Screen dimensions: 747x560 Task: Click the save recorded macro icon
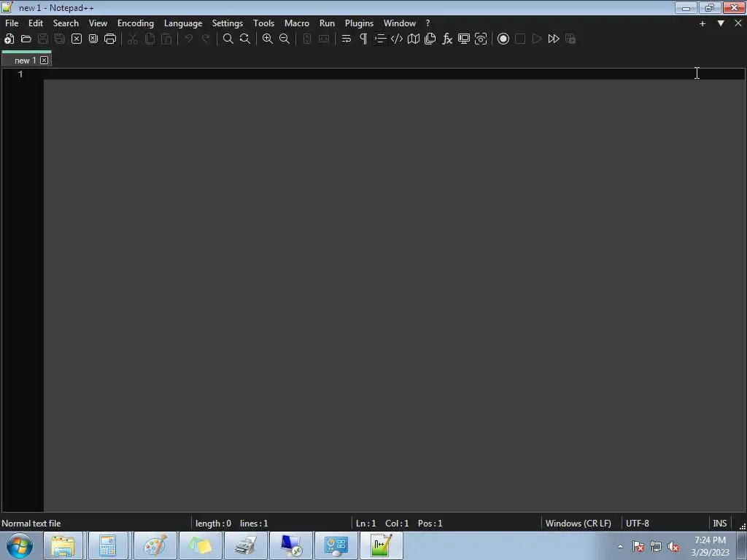tap(570, 39)
